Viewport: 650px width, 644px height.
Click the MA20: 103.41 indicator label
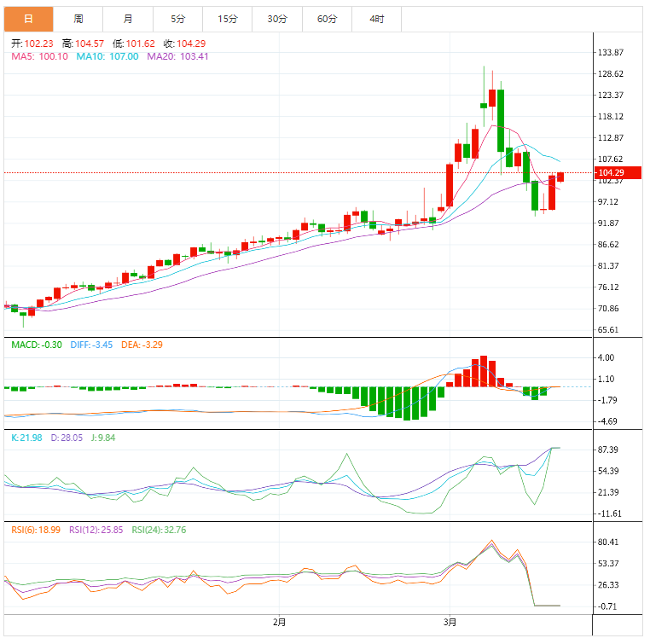pyautogui.click(x=177, y=56)
